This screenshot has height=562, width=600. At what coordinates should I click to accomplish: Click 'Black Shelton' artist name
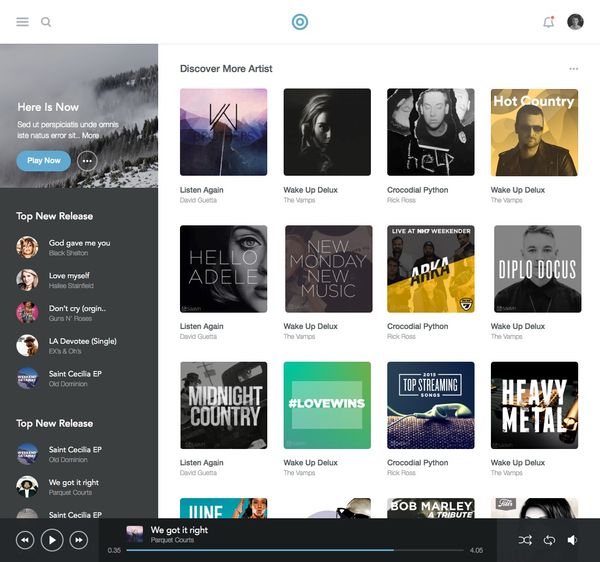pos(68,253)
